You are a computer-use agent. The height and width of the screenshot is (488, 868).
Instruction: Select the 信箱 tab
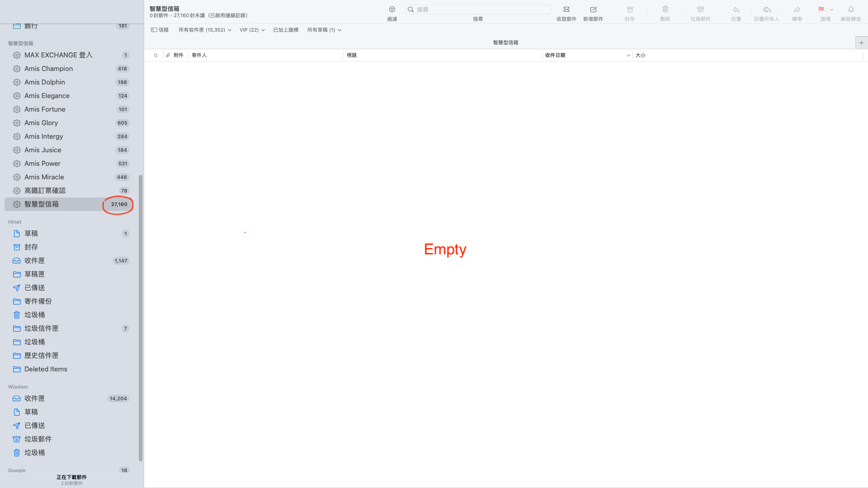[160, 30]
